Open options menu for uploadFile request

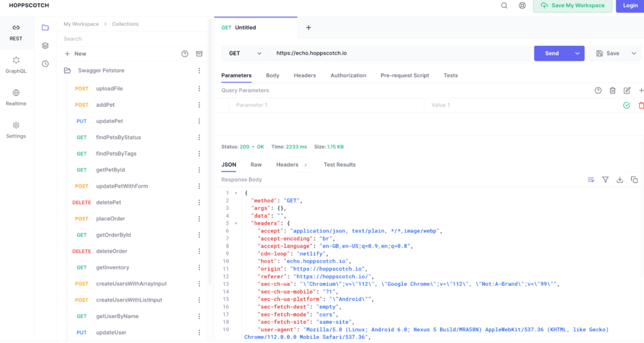click(x=199, y=88)
